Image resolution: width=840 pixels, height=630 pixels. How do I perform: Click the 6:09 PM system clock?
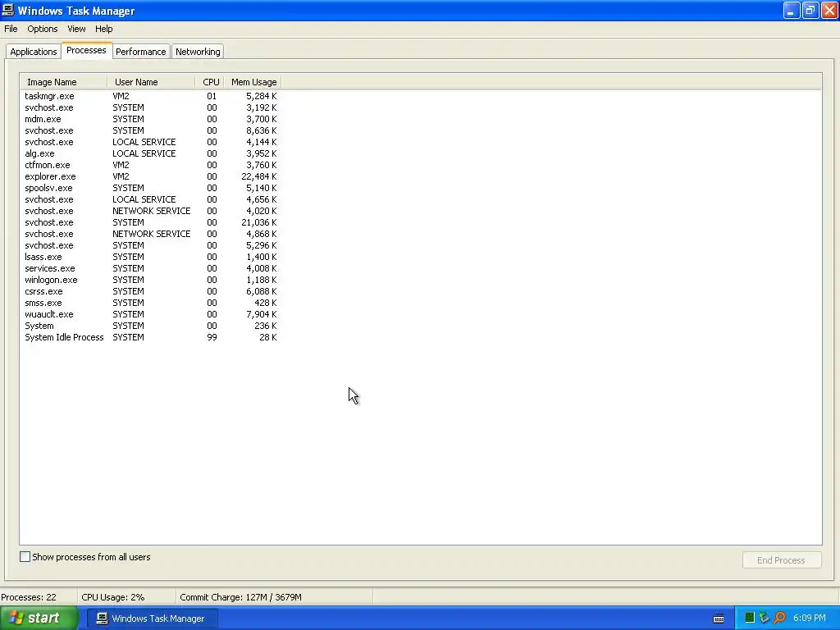[x=809, y=619]
